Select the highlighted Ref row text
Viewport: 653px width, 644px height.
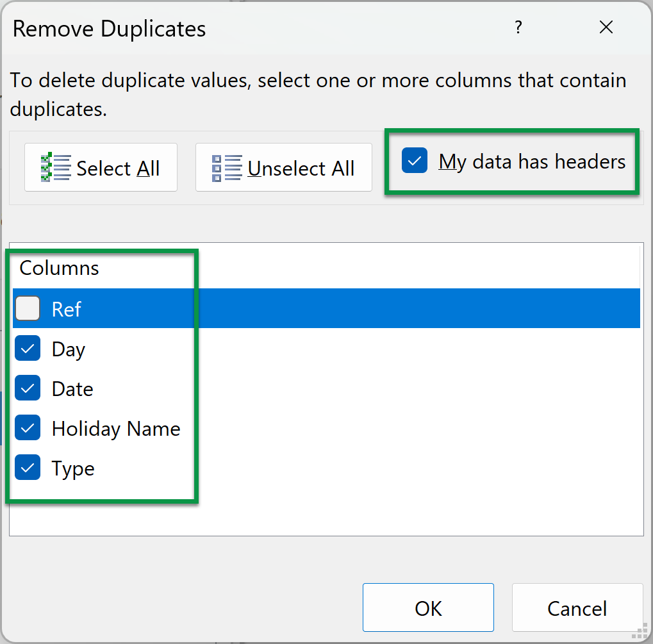(67, 310)
